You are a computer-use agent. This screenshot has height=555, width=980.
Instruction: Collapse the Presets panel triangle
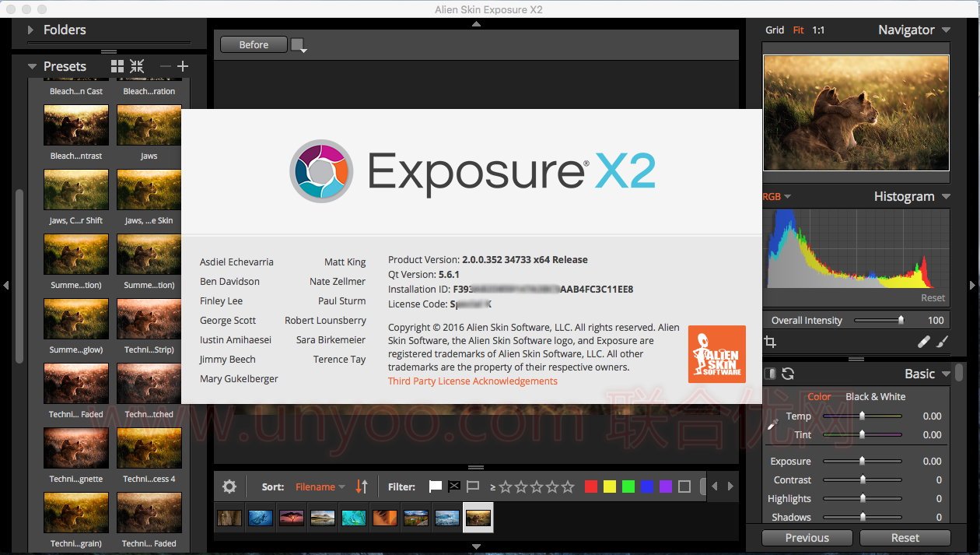32,67
